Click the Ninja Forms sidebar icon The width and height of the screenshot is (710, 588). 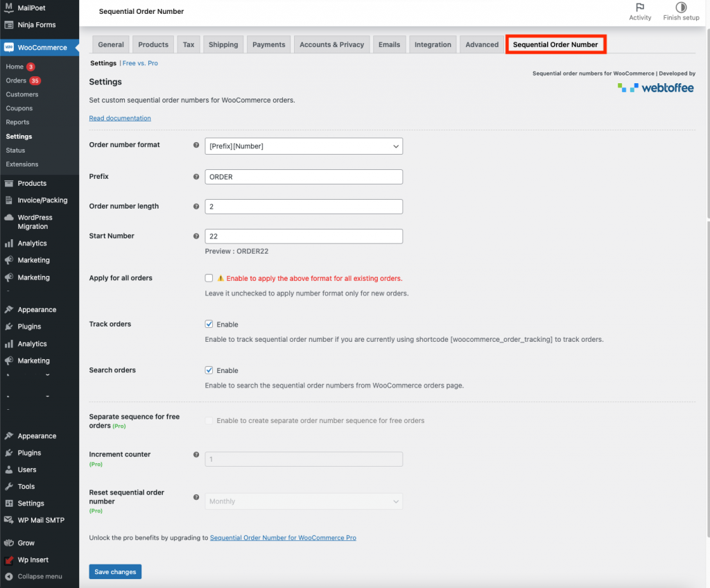[x=8, y=25]
